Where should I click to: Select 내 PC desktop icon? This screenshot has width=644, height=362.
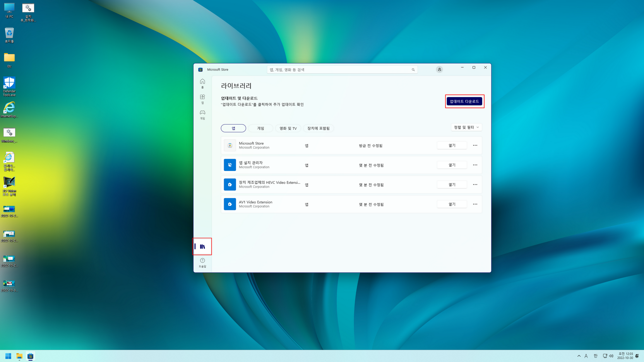coord(9,10)
